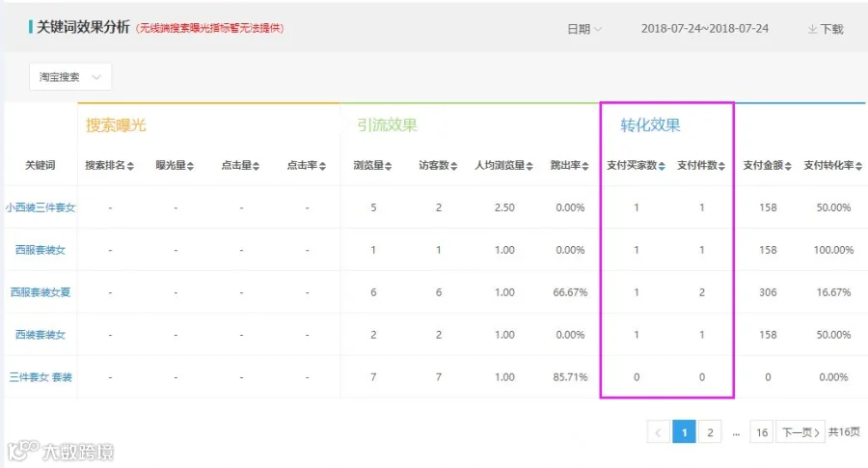Sort by 支付买家数 column arrows
Image resolution: width=868 pixels, height=468 pixels.
(662, 166)
